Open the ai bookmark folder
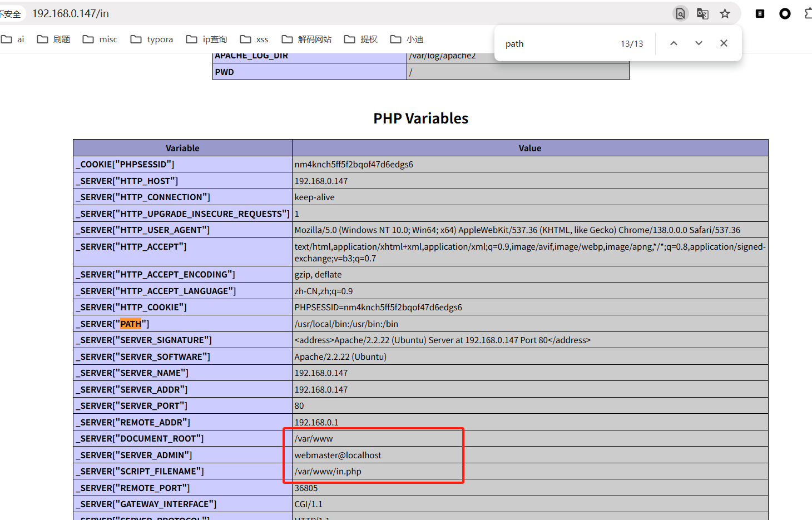 tap(13, 39)
